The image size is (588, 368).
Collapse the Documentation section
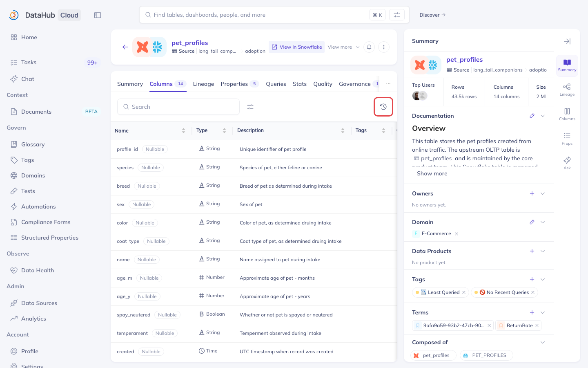pyautogui.click(x=543, y=116)
